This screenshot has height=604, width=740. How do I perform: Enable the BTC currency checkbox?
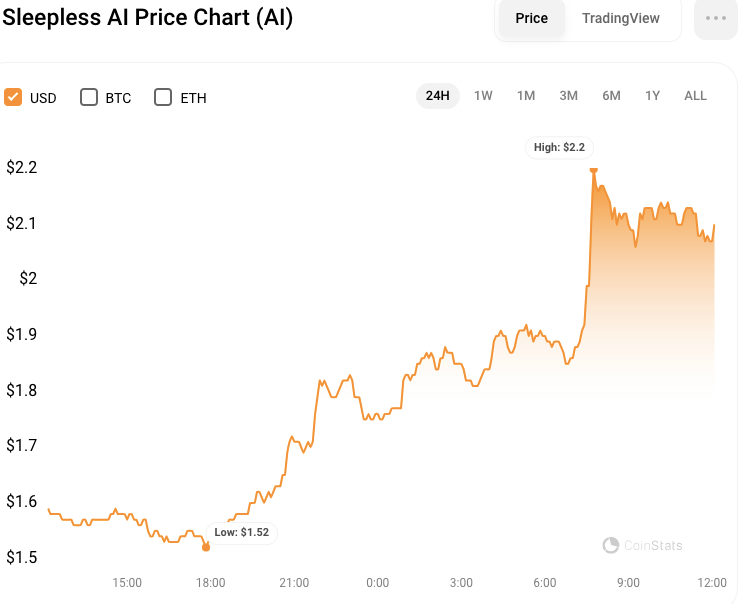pyautogui.click(x=89, y=97)
